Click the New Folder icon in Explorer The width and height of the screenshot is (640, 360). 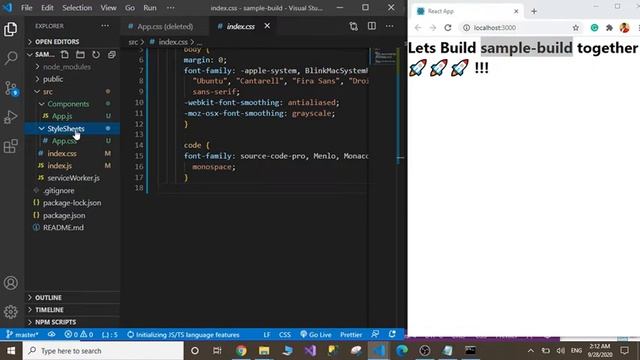(80, 54)
